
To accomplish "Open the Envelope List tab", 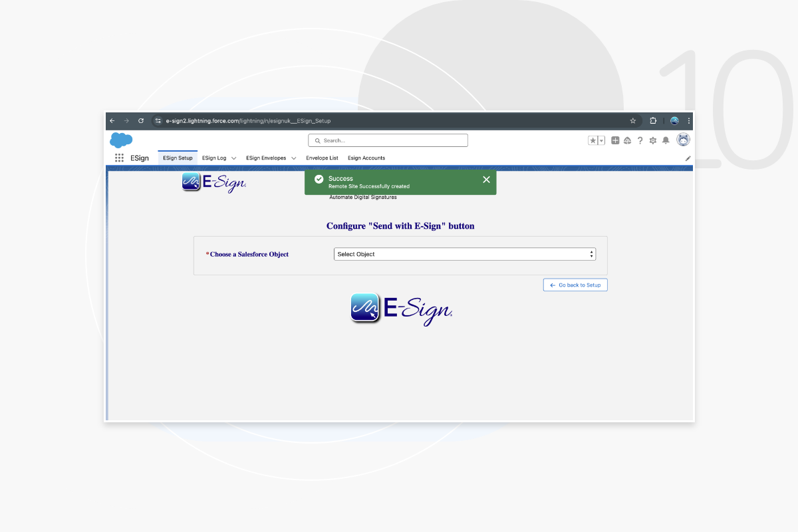I will [x=322, y=158].
